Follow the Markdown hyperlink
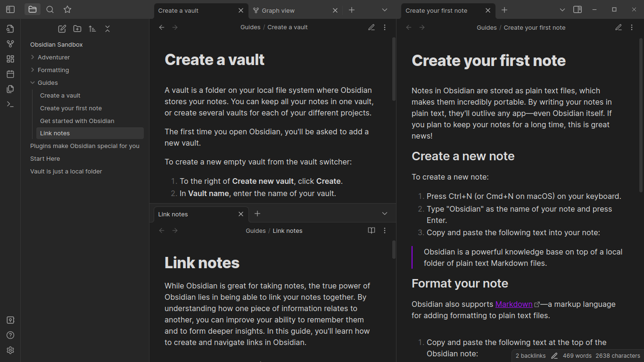The height and width of the screenshot is (362, 644). 514,304
